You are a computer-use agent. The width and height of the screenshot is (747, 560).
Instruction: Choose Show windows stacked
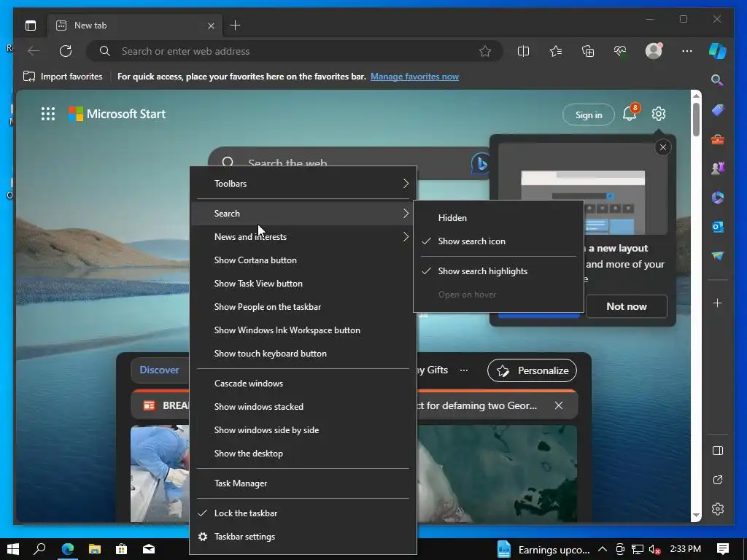click(x=303, y=407)
